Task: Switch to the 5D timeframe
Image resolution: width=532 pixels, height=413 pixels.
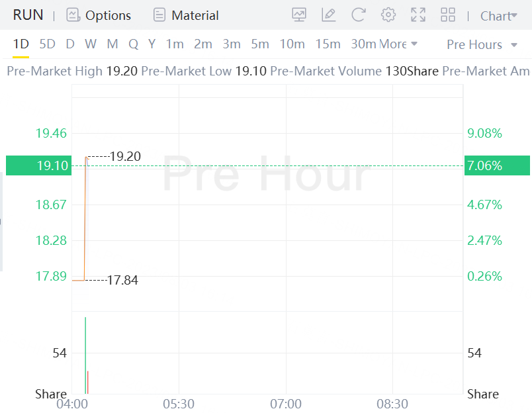Action: [x=47, y=44]
